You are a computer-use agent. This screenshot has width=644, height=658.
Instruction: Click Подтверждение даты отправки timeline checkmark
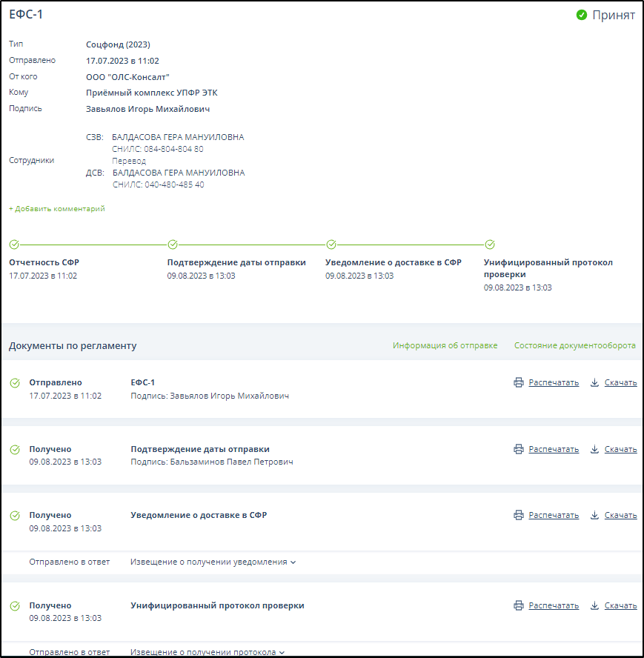pos(173,244)
